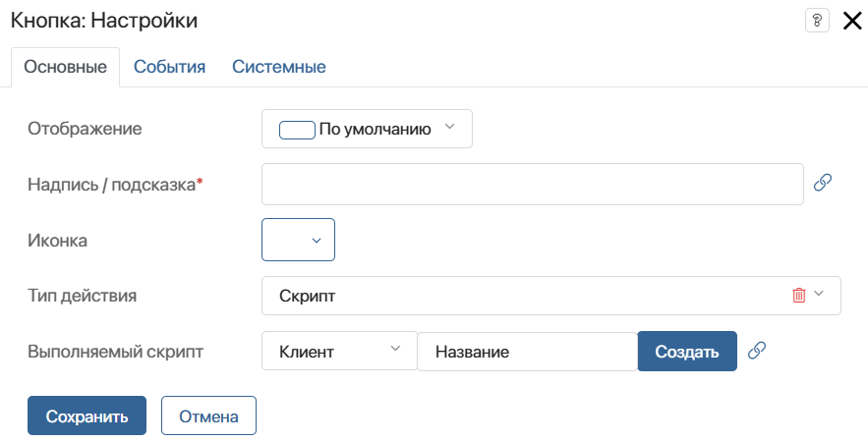Delete the action type with the red trash icon

[799, 295]
